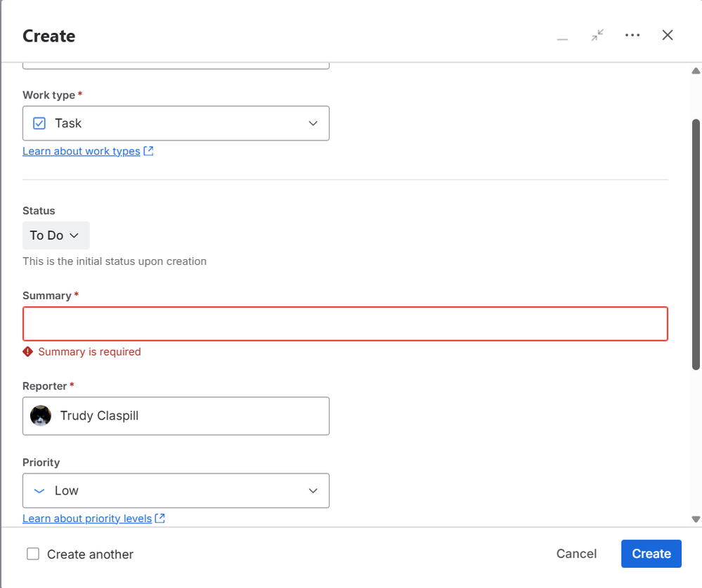This screenshot has width=702, height=588.
Task: Click the Low priority chevron icon
Action: 40,491
